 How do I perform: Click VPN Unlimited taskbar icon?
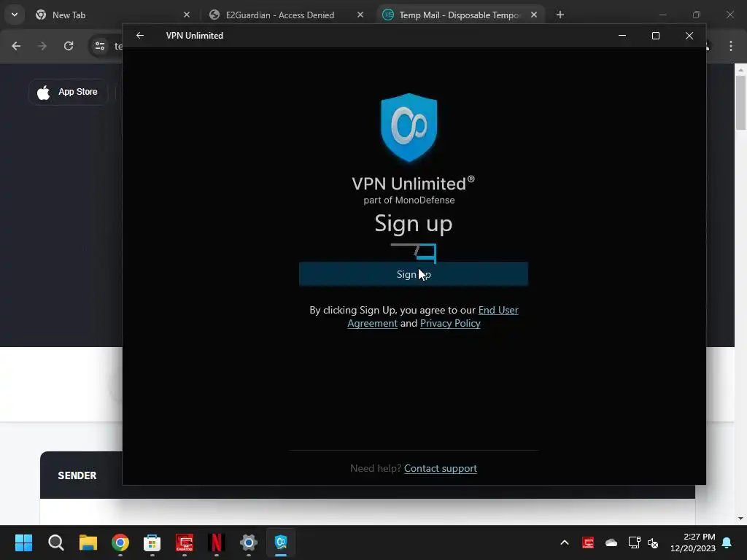click(281, 542)
